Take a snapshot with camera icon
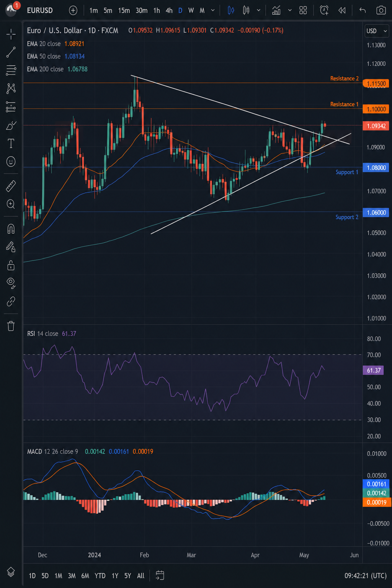The image size is (392, 588). point(381,10)
